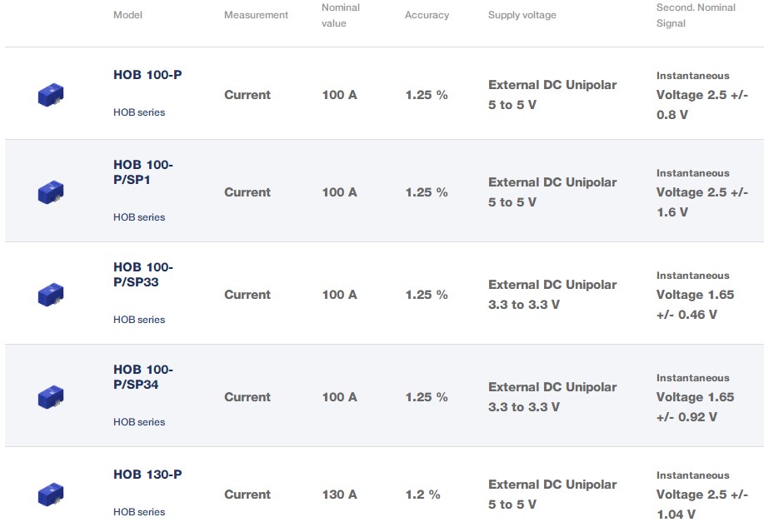
Task: Open the HOB 130-P model link
Action: point(147,475)
